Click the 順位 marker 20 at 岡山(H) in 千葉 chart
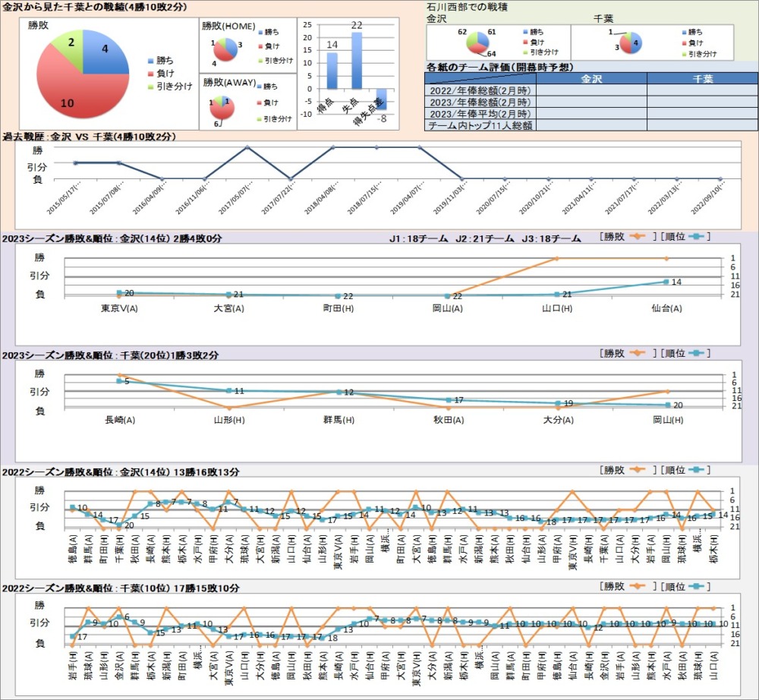 pyautogui.click(x=667, y=405)
